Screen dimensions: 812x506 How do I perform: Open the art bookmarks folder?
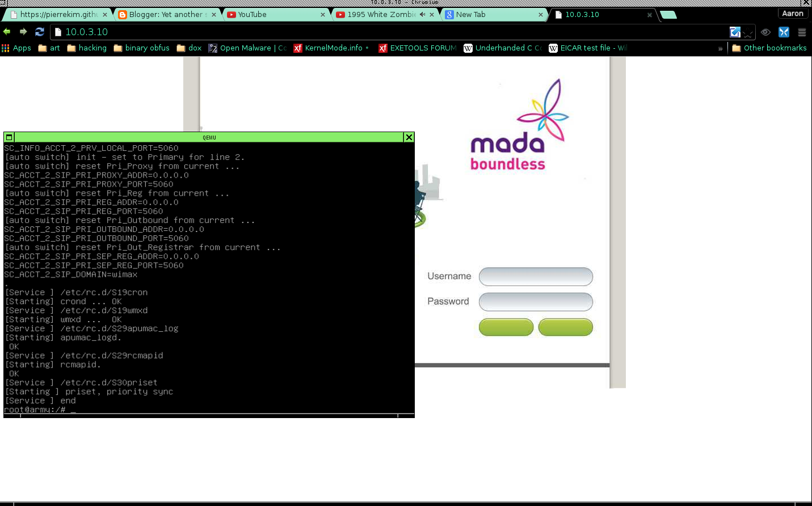pos(49,48)
